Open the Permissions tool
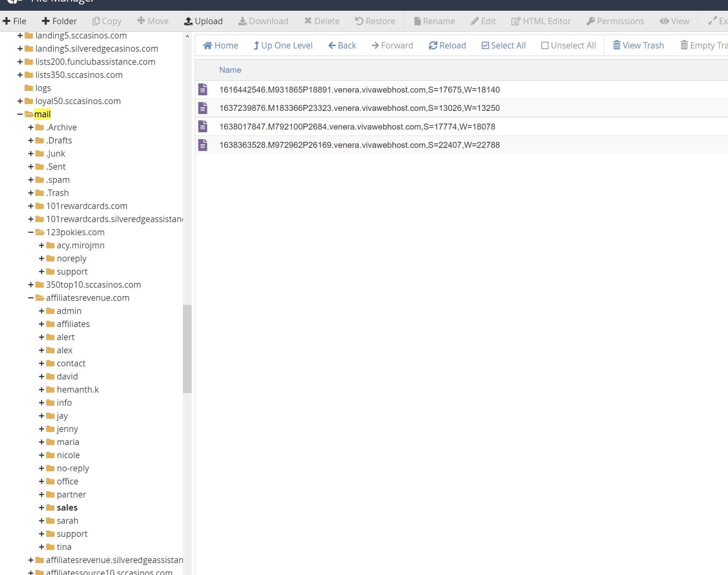This screenshot has height=575, width=728. coord(615,21)
